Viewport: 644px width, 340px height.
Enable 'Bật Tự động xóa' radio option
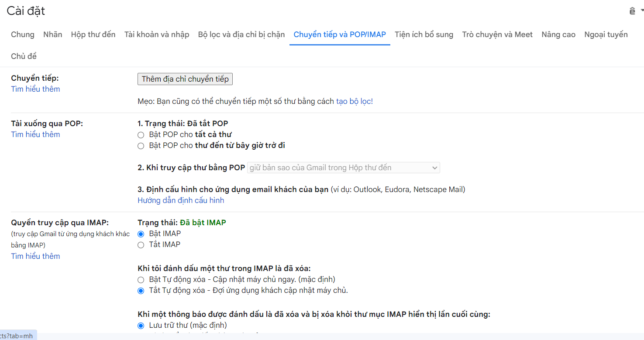point(141,280)
